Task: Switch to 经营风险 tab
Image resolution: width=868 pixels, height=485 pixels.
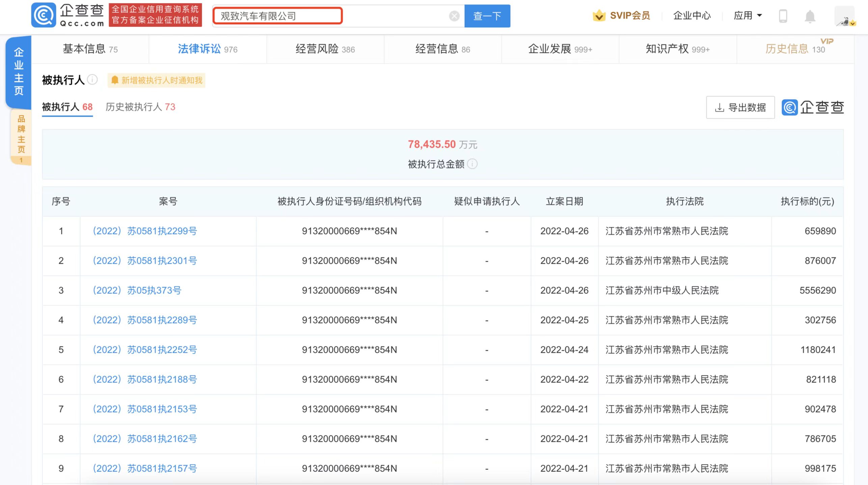Action: 325,49
